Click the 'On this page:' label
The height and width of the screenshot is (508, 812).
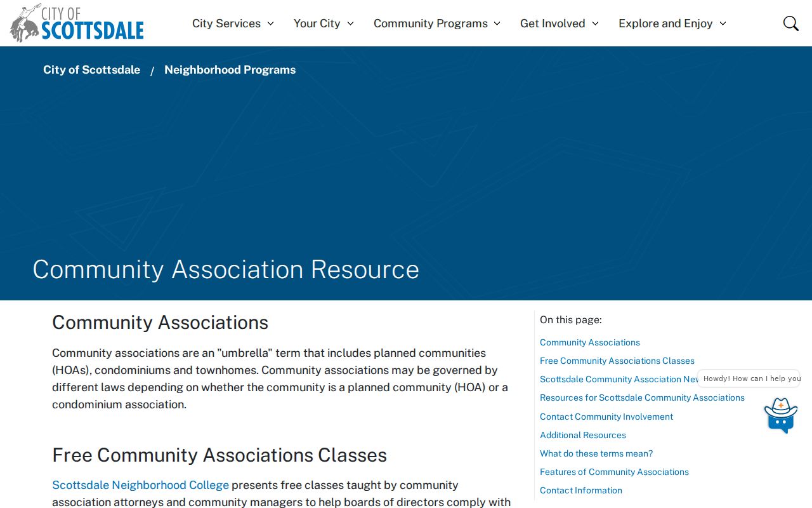[x=571, y=320]
